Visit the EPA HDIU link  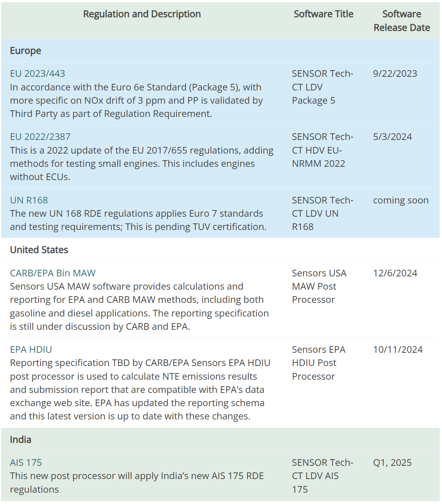(31, 350)
